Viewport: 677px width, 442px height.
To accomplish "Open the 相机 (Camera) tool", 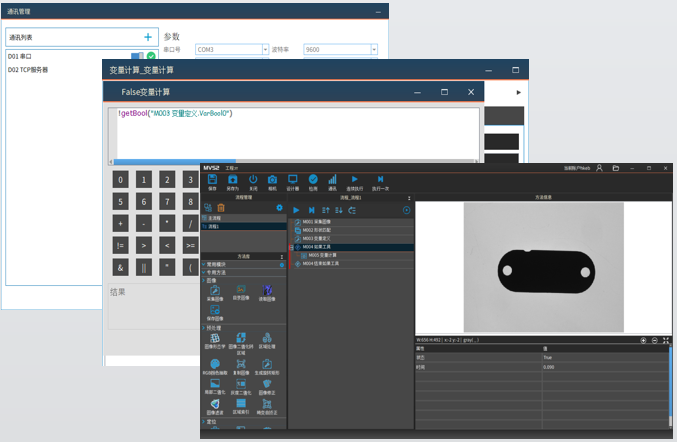I will point(272,181).
